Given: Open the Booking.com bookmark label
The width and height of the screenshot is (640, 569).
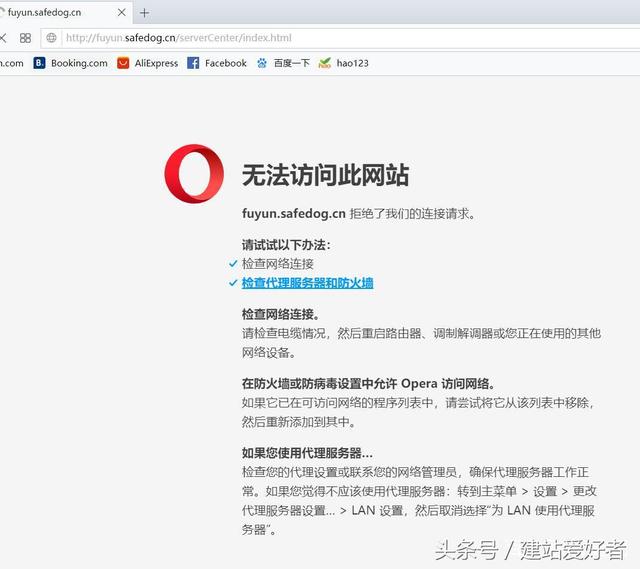Looking at the screenshot, I should 79,63.
